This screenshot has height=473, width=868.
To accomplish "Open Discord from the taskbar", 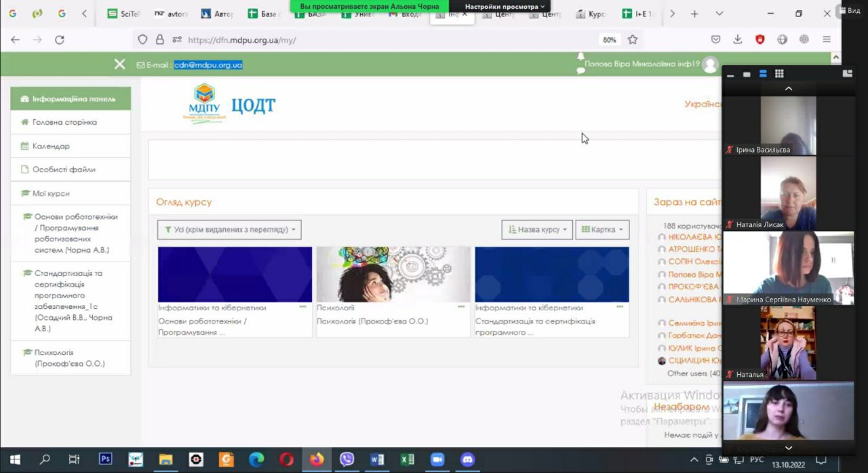I will click(467, 459).
